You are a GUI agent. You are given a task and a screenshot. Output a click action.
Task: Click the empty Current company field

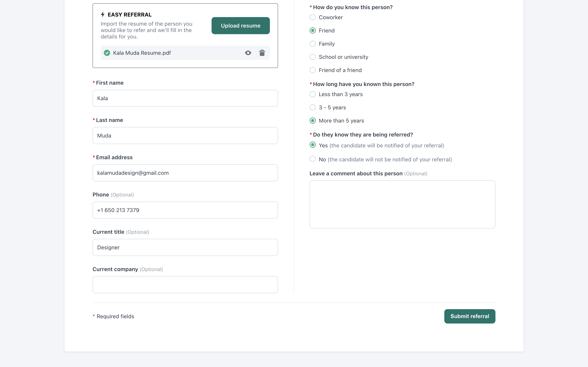(185, 284)
